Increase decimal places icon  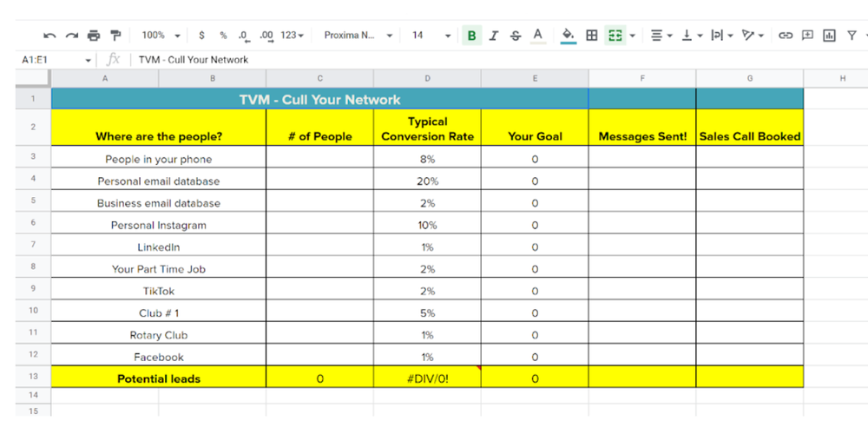click(266, 36)
